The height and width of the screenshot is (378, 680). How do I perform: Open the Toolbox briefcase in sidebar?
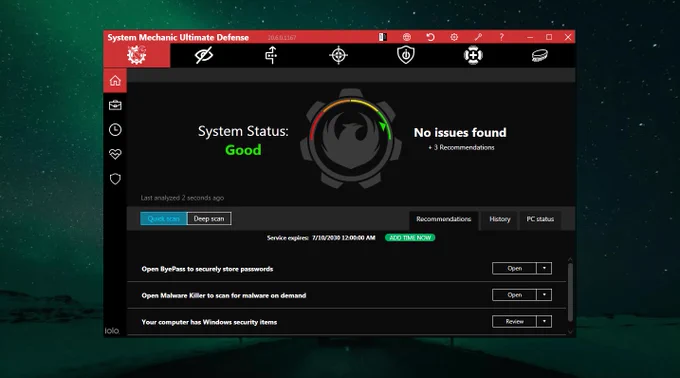tap(115, 105)
